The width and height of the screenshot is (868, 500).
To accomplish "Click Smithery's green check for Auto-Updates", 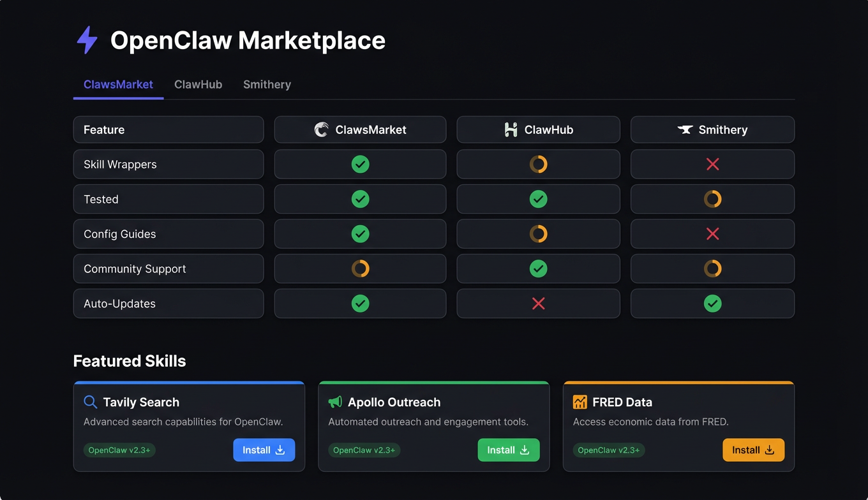I will (x=712, y=304).
